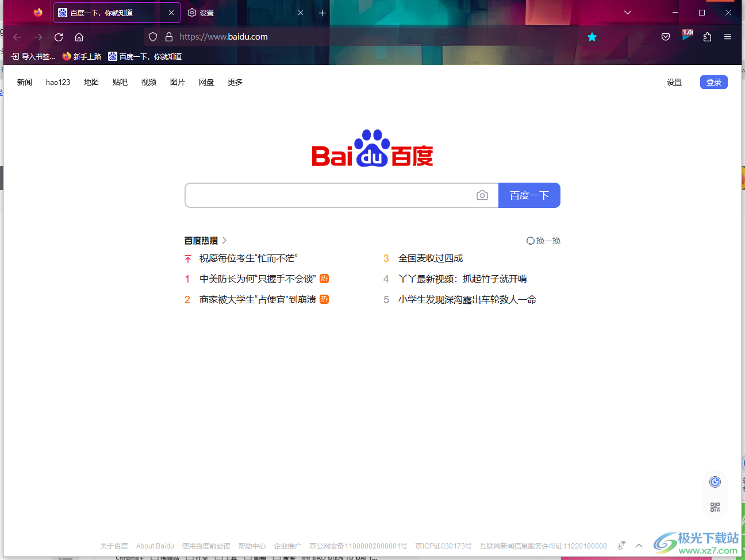
Task: Open the home page icon
Action: (79, 37)
